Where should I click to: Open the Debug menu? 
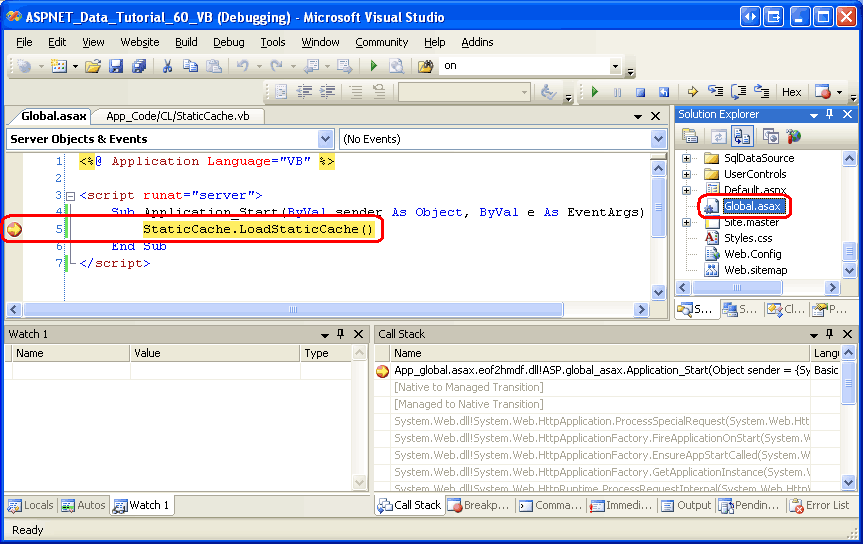228,42
